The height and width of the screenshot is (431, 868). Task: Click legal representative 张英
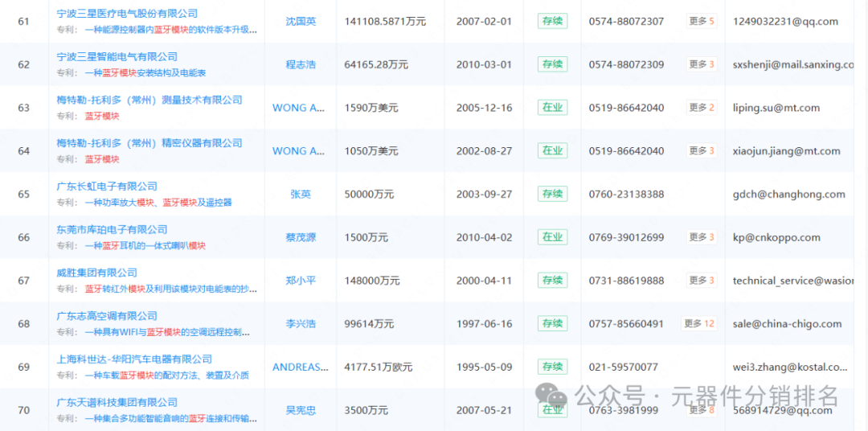coord(301,195)
